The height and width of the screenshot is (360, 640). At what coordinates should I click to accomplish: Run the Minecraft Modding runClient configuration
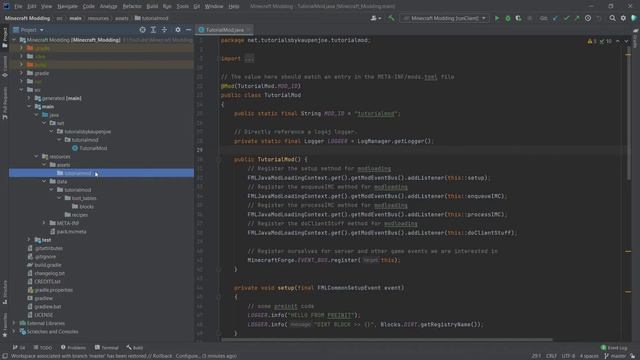pyautogui.click(x=497, y=18)
